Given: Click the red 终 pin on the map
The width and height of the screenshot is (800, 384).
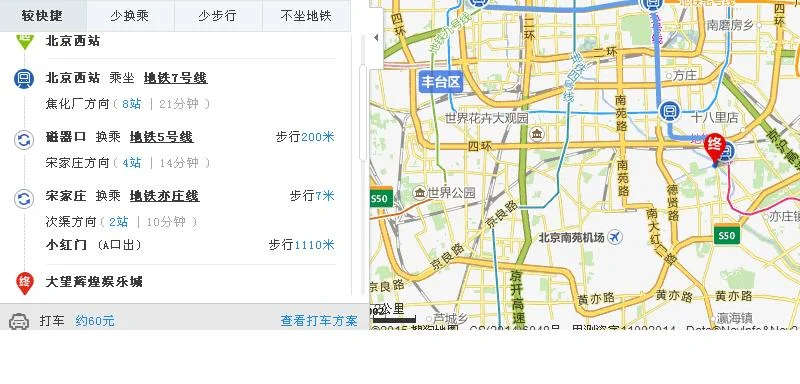Looking at the screenshot, I should point(714,146).
